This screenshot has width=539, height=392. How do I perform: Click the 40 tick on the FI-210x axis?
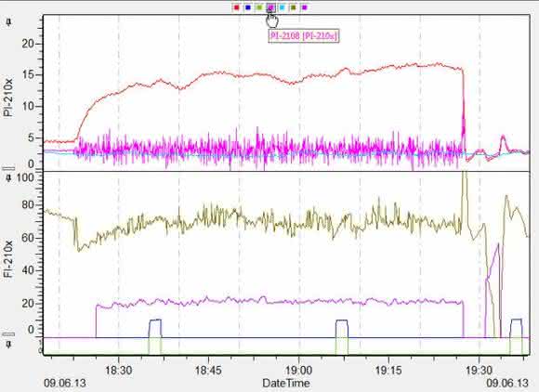[x=28, y=270]
